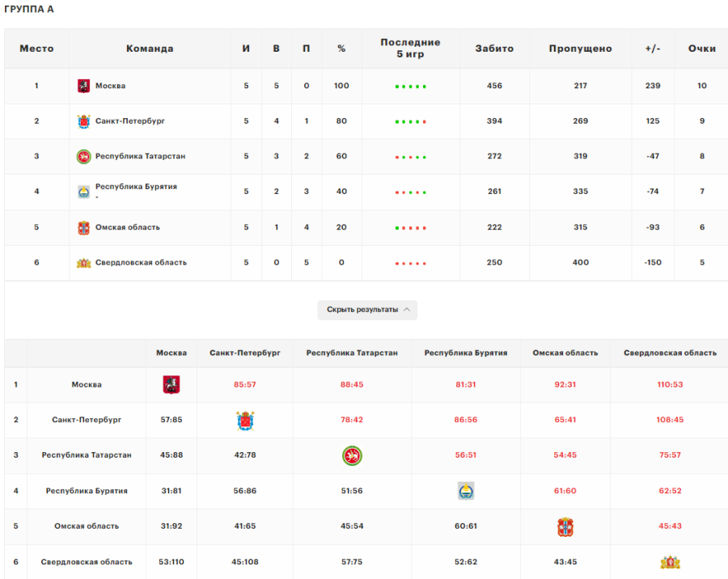728x579 pixels.
Task: Open Республика Татарстан team name in standings
Action: 140,156
